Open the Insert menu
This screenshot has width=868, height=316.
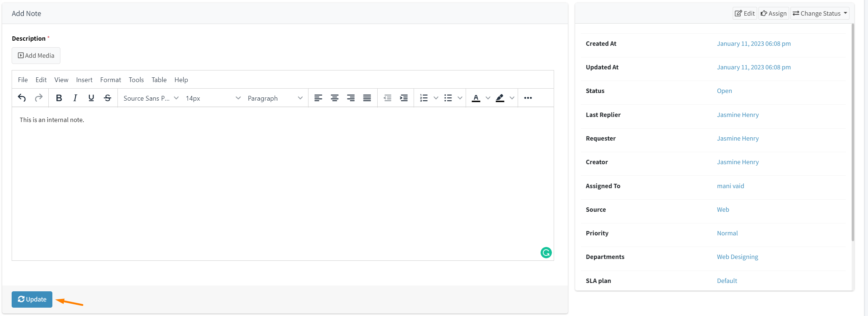coord(84,80)
